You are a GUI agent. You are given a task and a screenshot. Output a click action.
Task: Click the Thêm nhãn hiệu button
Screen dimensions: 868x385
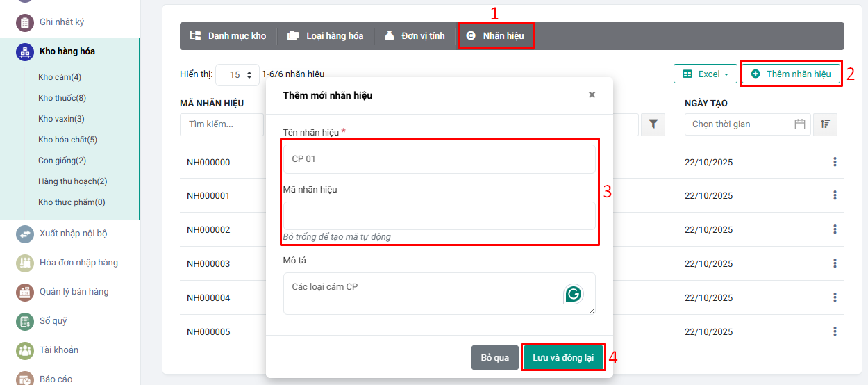click(x=791, y=74)
